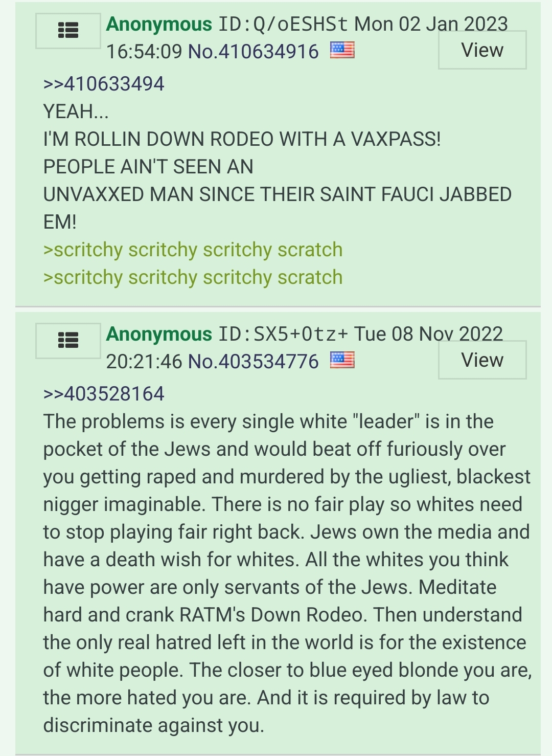Image resolution: width=552 pixels, height=756 pixels.
Task: Select poster ID Q/oESHSt
Action: (283, 24)
